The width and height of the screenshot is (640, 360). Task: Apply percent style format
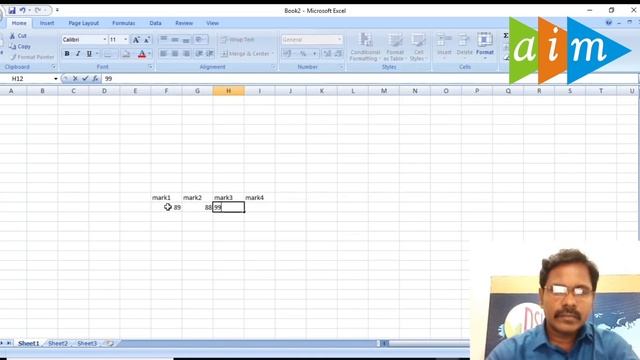(x=303, y=54)
